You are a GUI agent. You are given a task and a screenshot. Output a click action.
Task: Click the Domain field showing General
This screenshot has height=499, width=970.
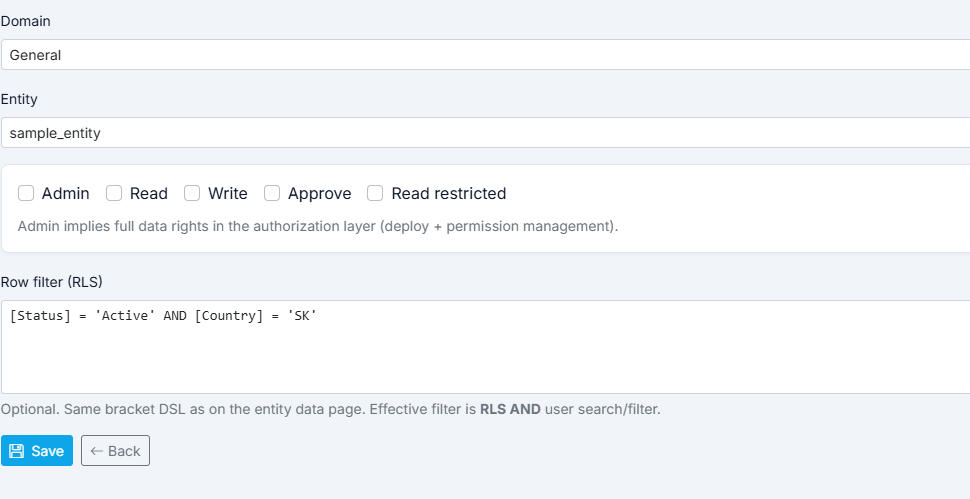tap(486, 54)
